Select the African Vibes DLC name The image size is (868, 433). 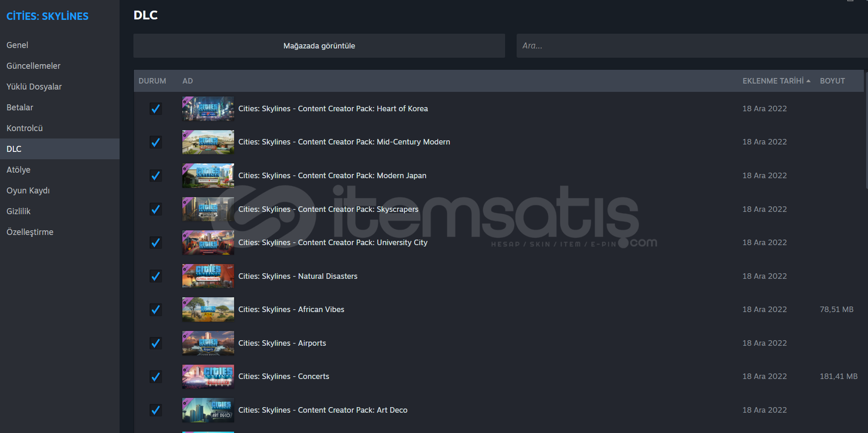click(x=291, y=309)
